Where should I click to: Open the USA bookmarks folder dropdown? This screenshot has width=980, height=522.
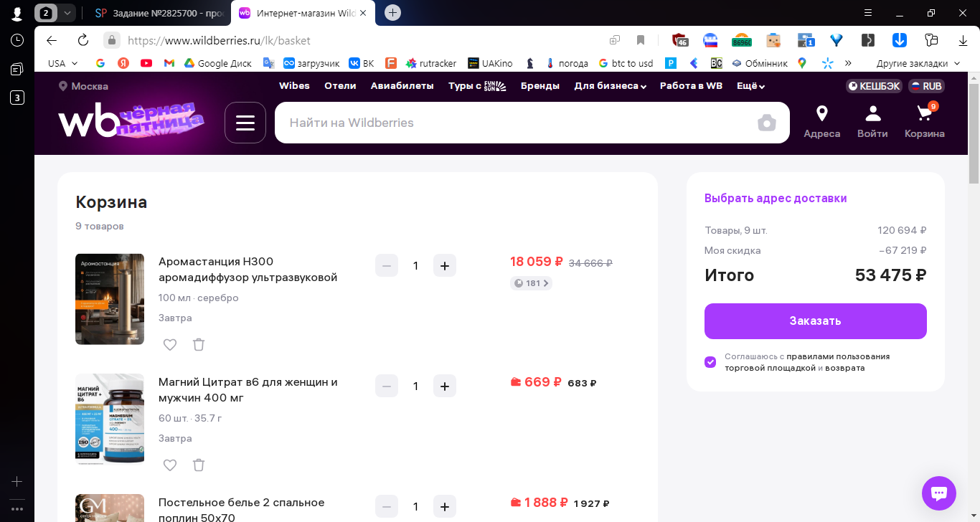(63, 63)
